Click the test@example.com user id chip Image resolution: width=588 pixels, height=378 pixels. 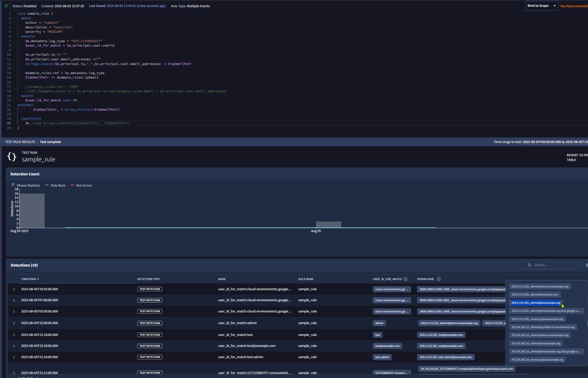387,346
